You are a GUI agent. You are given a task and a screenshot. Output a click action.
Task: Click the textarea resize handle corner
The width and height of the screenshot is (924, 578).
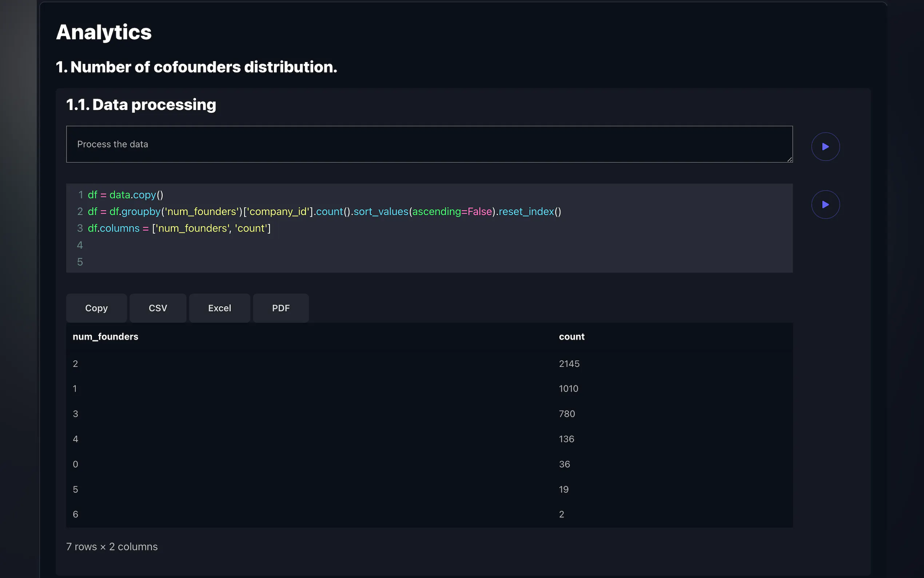tap(790, 160)
